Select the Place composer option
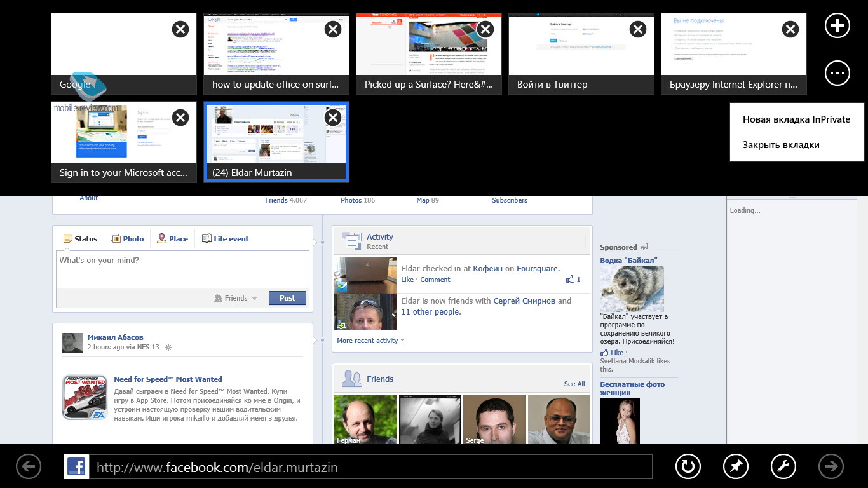The width and height of the screenshot is (868, 488). click(172, 239)
